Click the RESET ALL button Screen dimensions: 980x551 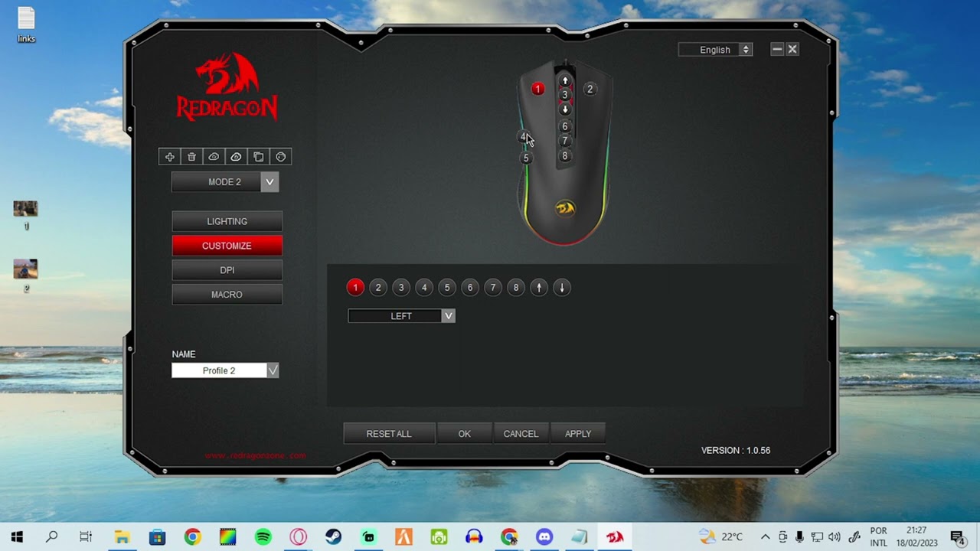pos(389,434)
